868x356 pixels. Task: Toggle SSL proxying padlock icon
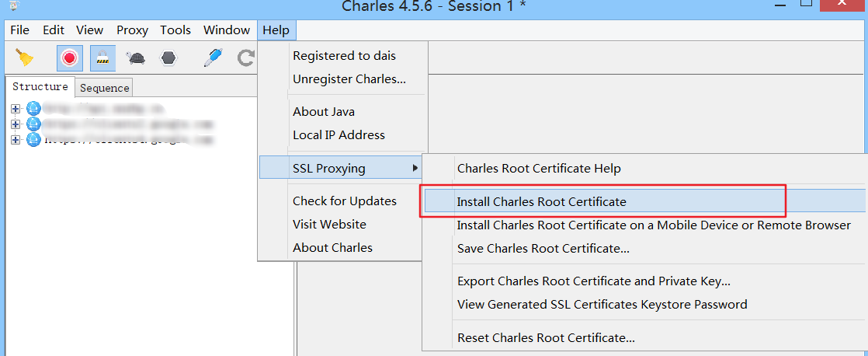coord(102,58)
